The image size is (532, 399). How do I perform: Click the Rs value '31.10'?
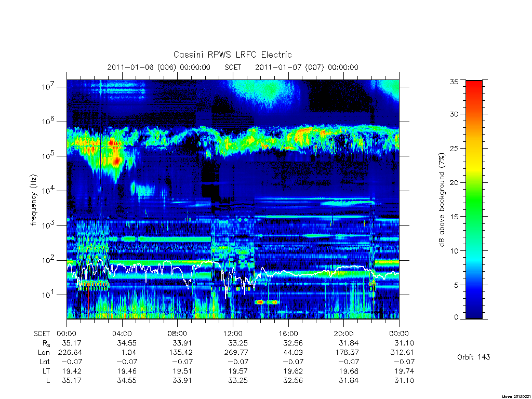click(404, 343)
